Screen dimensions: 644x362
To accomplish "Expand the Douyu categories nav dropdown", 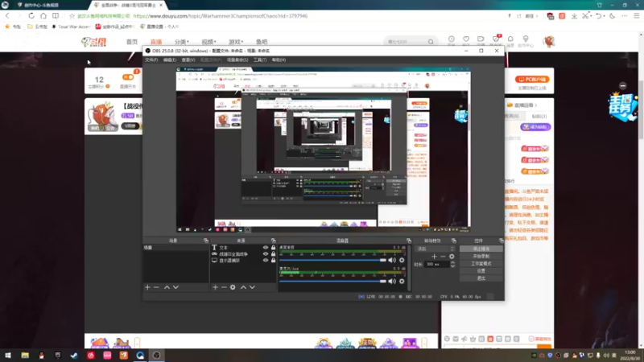I will click(x=182, y=42).
